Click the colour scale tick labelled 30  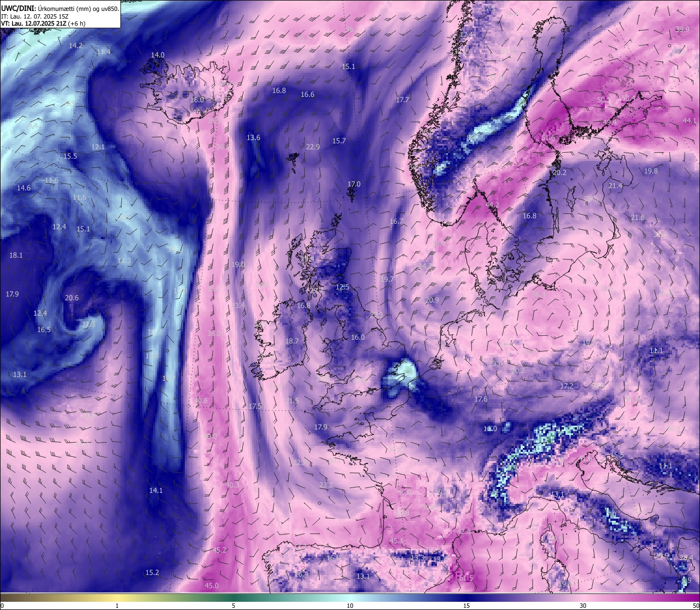(583, 606)
